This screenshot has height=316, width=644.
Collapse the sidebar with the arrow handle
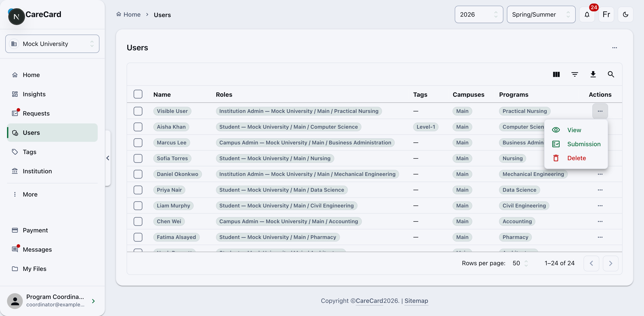108,158
